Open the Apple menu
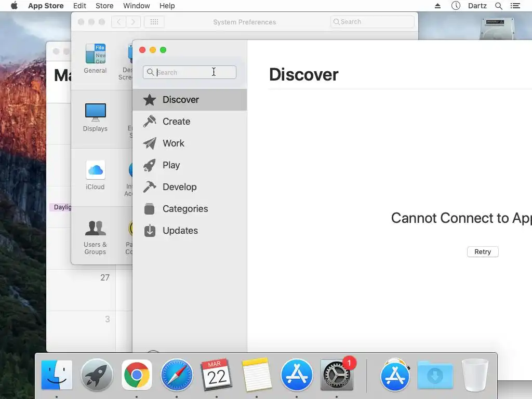The image size is (532, 399). tap(14, 6)
